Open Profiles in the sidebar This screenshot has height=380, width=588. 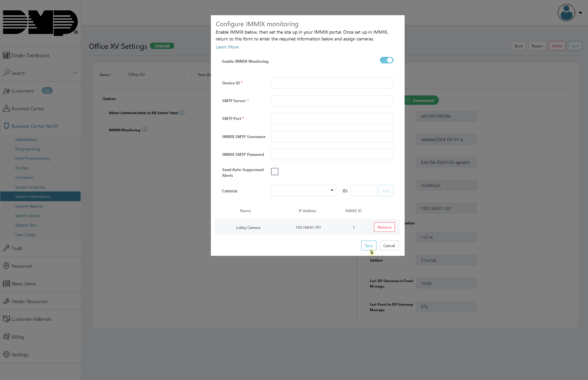pos(22,168)
